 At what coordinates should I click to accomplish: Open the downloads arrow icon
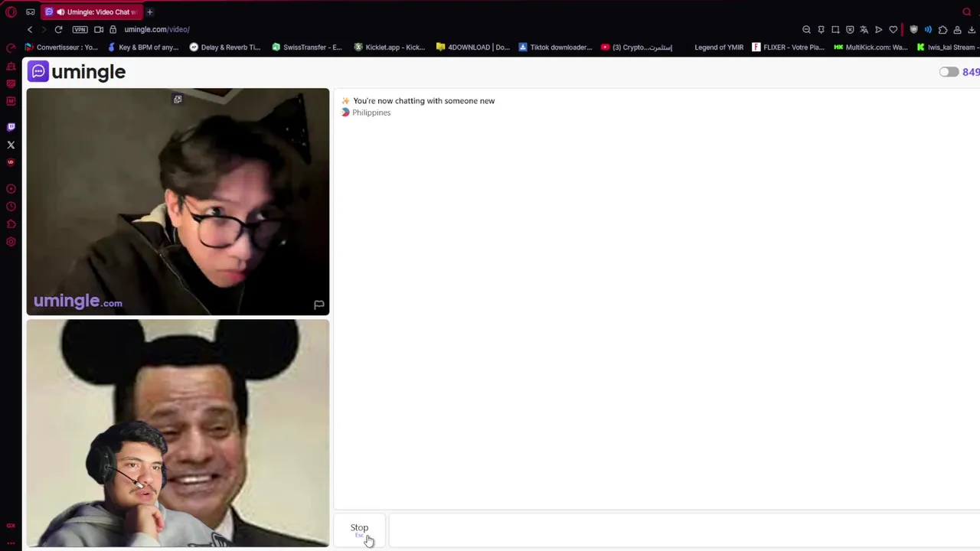[972, 29]
